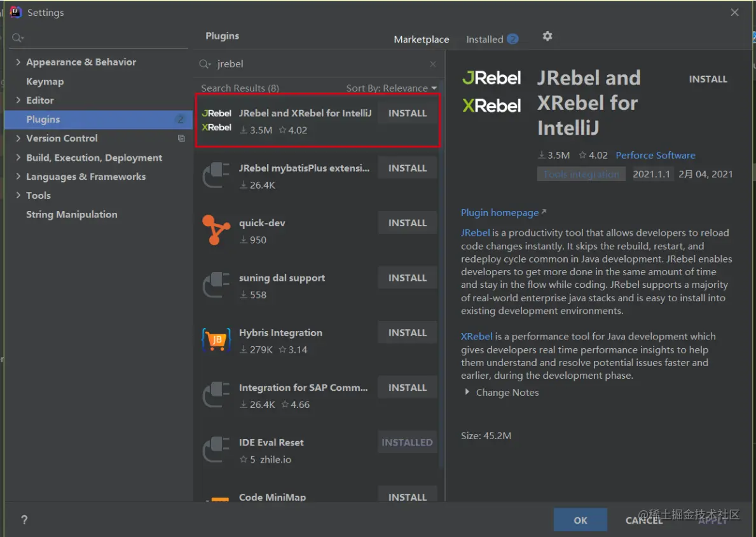Expand Languages & Frameworks section

click(18, 176)
